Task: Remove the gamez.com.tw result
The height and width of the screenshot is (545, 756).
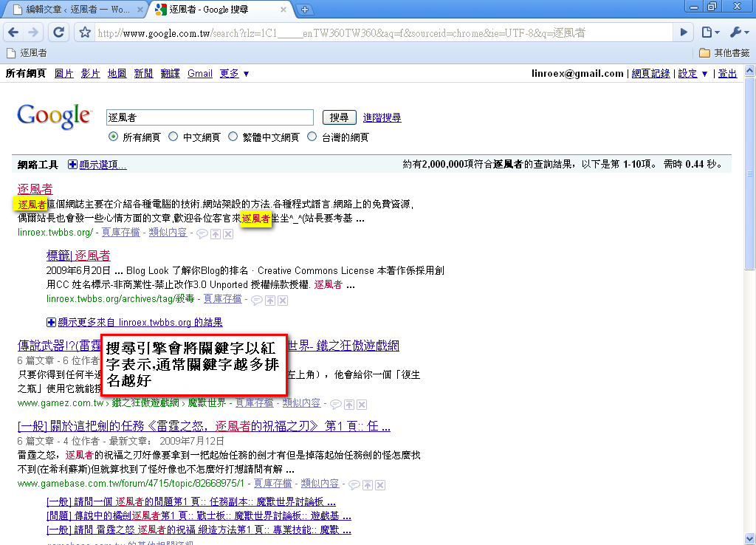Action: tap(362, 405)
